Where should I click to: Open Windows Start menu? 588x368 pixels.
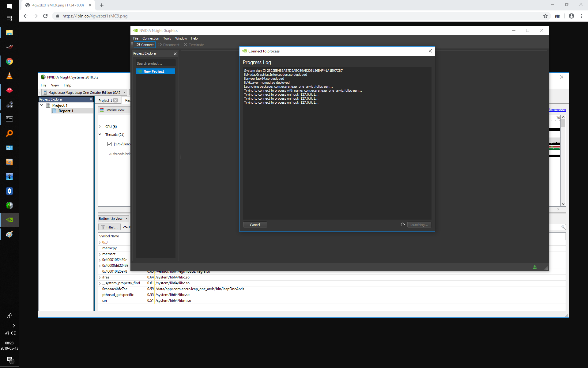(x=9, y=6)
